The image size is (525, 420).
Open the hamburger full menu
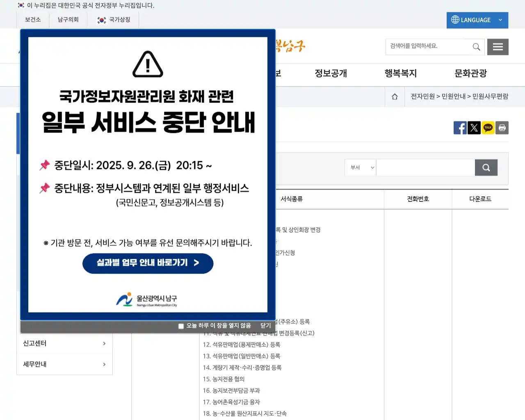coord(498,47)
